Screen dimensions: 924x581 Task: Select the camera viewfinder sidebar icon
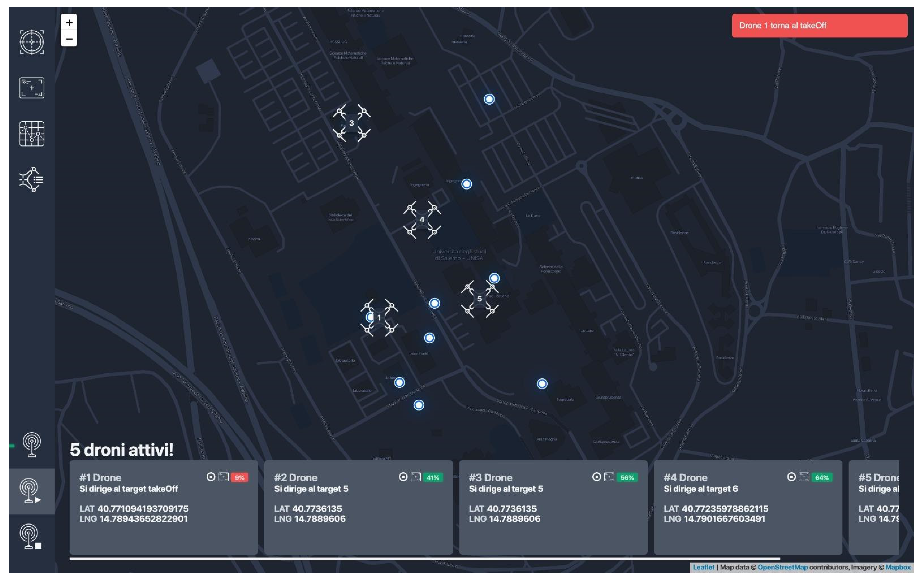pyautogui.click(x=31, y=88)
